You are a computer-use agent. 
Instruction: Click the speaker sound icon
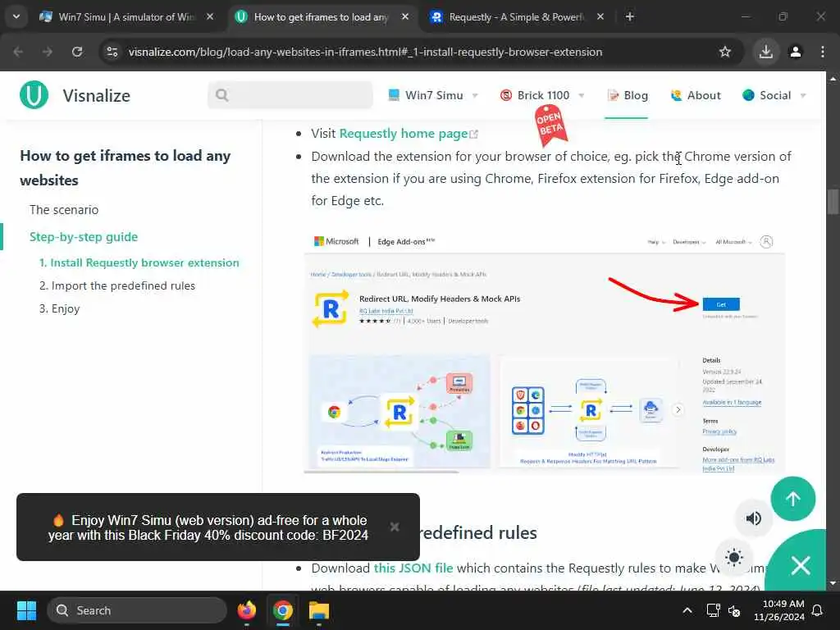point(753,518)
